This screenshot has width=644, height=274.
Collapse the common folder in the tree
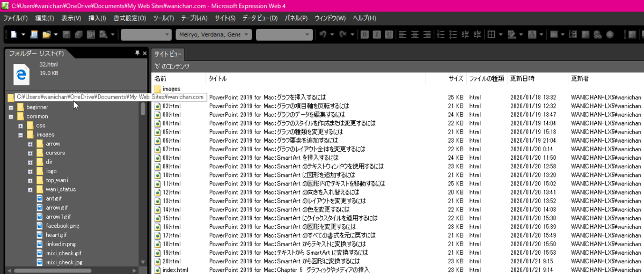tap(11, 116)
